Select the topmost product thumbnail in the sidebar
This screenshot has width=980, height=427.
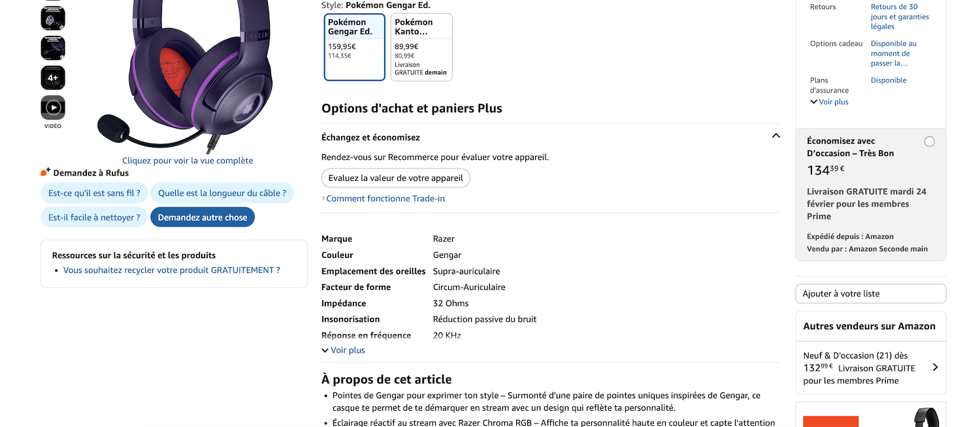click(52, 18)
